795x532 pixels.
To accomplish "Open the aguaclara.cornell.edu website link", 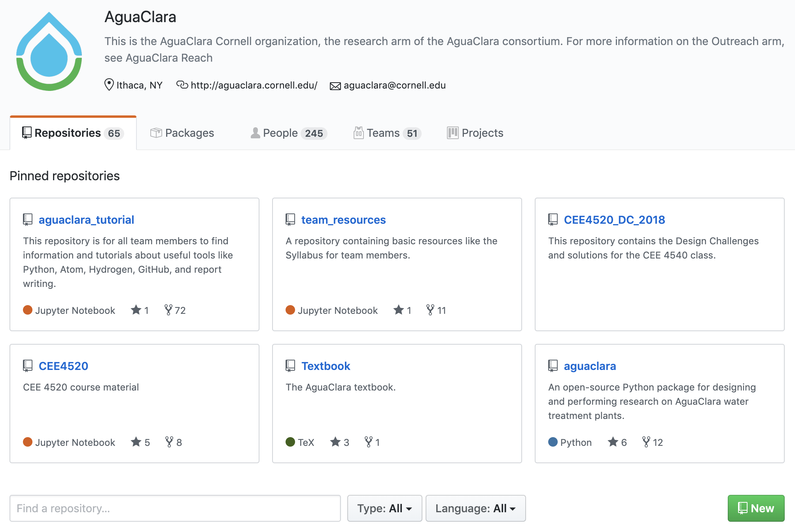I will tap(254, 85).
